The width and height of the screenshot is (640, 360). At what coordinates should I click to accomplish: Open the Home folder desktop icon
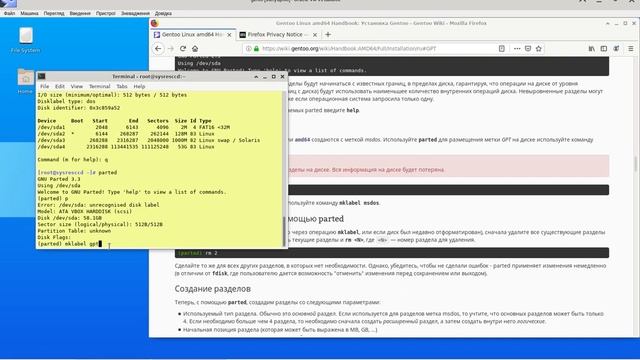pyautogui.click(x=25, y=82)
